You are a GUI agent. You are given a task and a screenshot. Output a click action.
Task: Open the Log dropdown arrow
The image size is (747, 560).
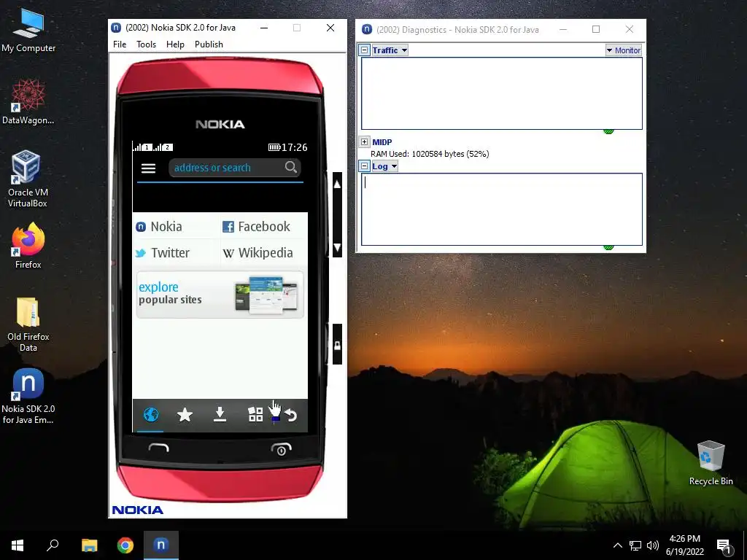[394, 166]
